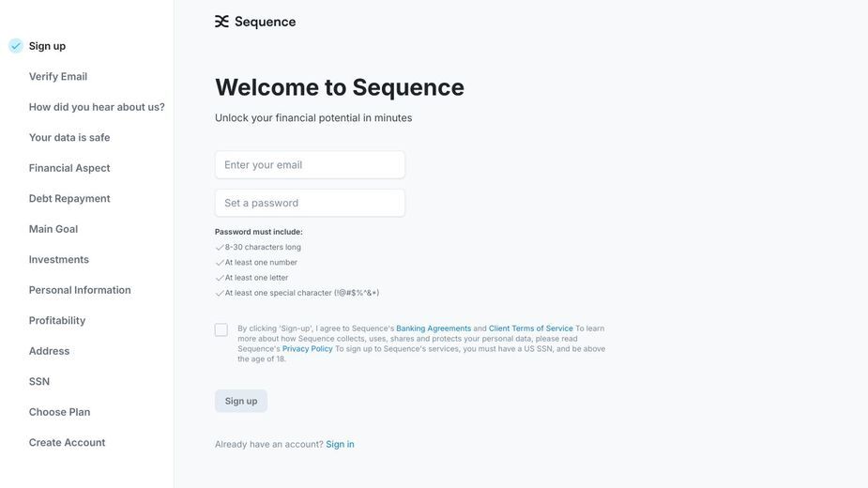Select the Choose Plan step
Image resolution: width=868 pixels, height=488 pixels.
tap(59, 412)
